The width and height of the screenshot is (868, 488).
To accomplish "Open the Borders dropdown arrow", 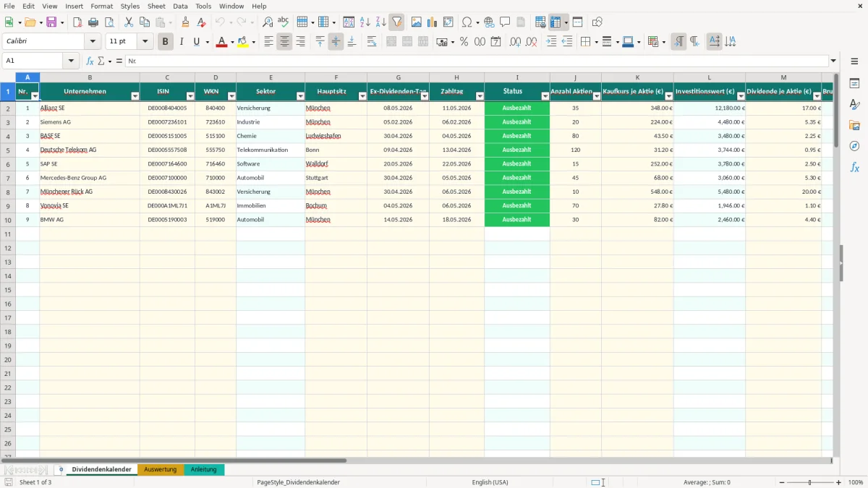I will (x=598, y=42).
